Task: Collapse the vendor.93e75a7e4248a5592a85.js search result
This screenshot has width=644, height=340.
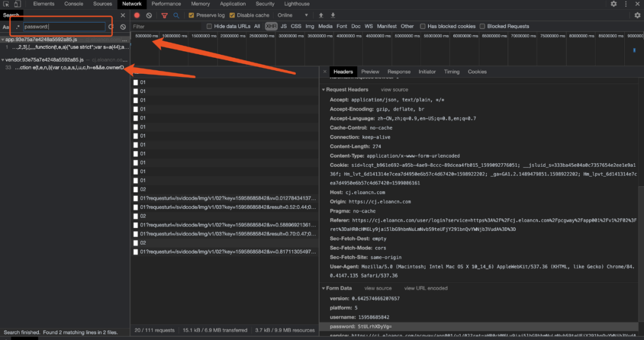Action: tap(3, 60)
